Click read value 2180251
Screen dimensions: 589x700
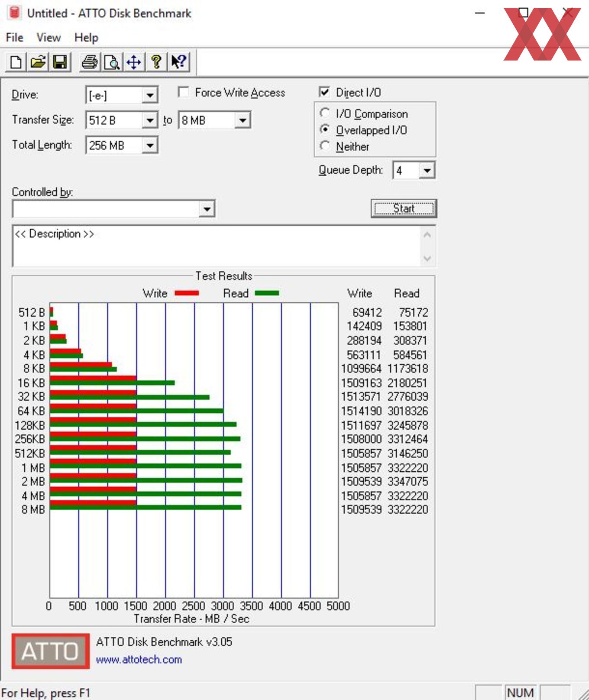coord(408,383)
